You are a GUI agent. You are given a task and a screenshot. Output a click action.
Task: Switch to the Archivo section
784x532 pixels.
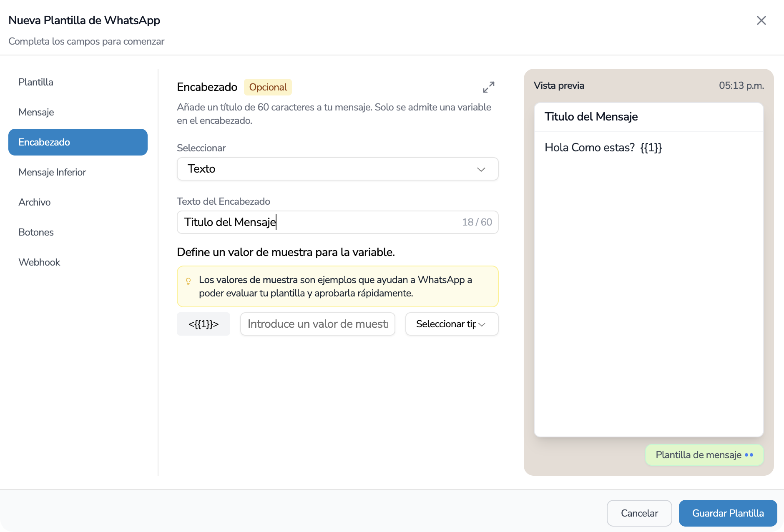[78, 202]
